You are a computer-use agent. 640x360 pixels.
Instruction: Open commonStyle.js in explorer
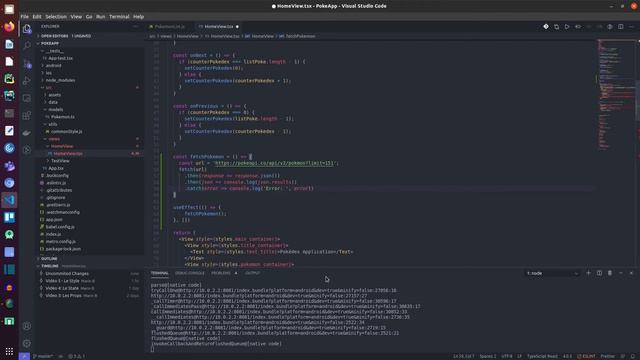coord(67,131)
